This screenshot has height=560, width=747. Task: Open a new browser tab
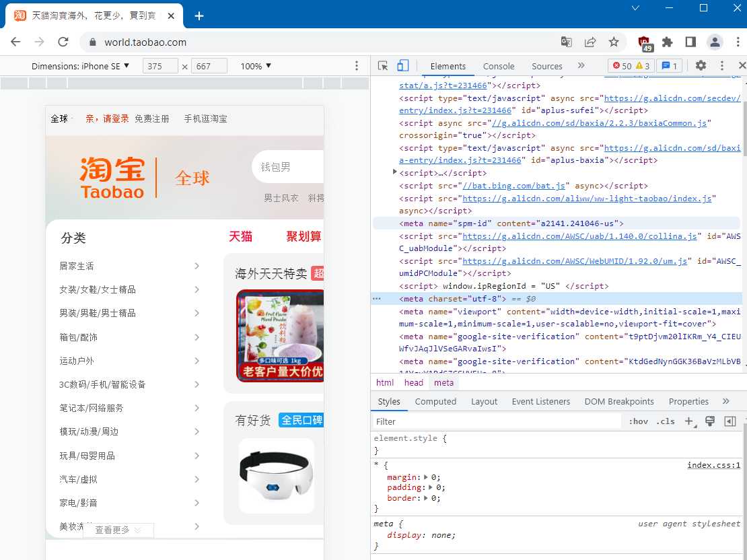click(x=199, y=15)
